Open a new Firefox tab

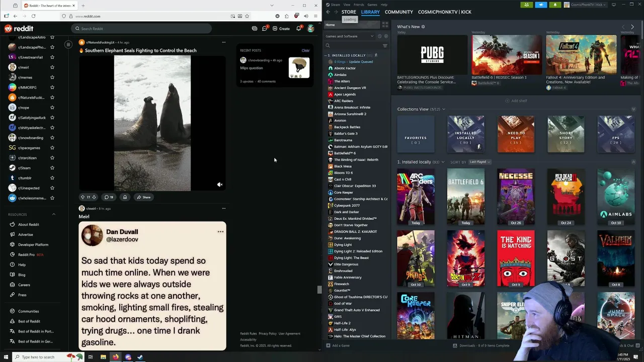coord(83,6)
